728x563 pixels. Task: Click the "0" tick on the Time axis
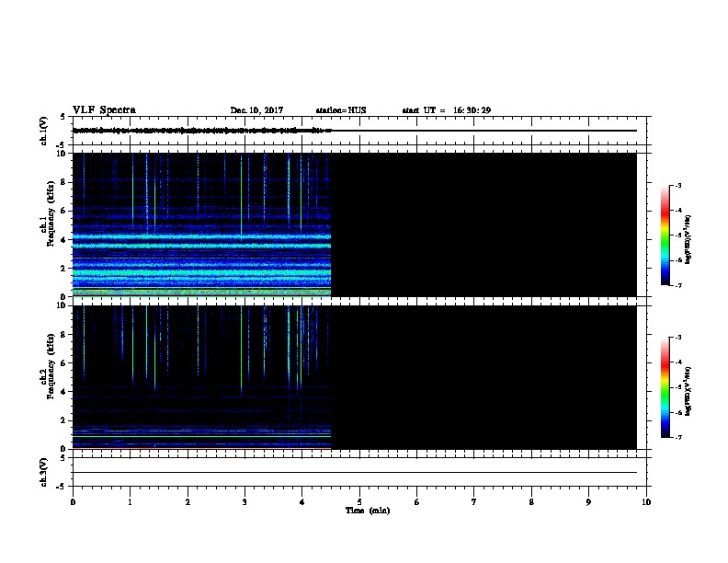(x=73, y=502)
